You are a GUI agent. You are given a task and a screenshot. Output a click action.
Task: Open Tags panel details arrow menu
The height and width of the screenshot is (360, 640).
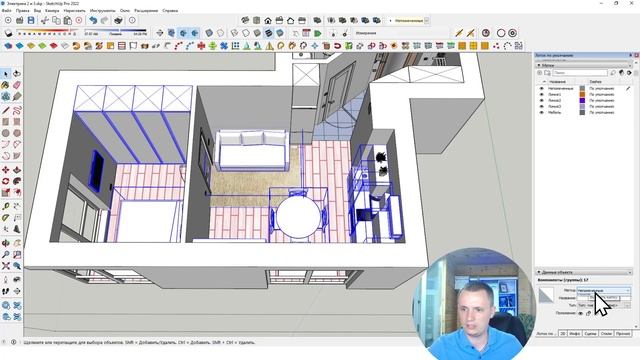(x=629, y=73)
